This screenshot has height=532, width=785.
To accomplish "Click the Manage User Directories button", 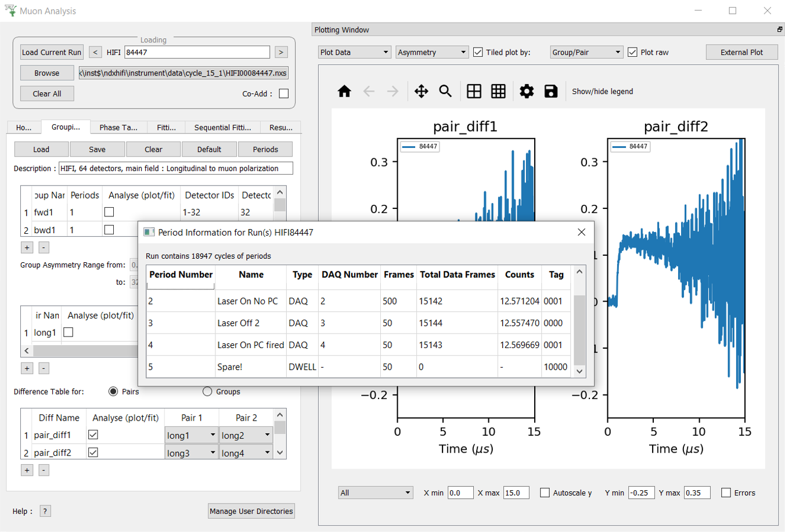I will point(251,511).
